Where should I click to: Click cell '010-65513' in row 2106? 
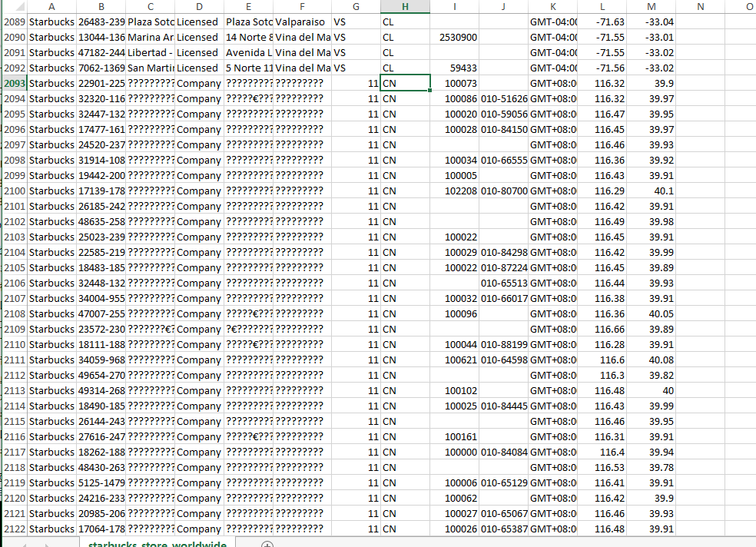503,283
